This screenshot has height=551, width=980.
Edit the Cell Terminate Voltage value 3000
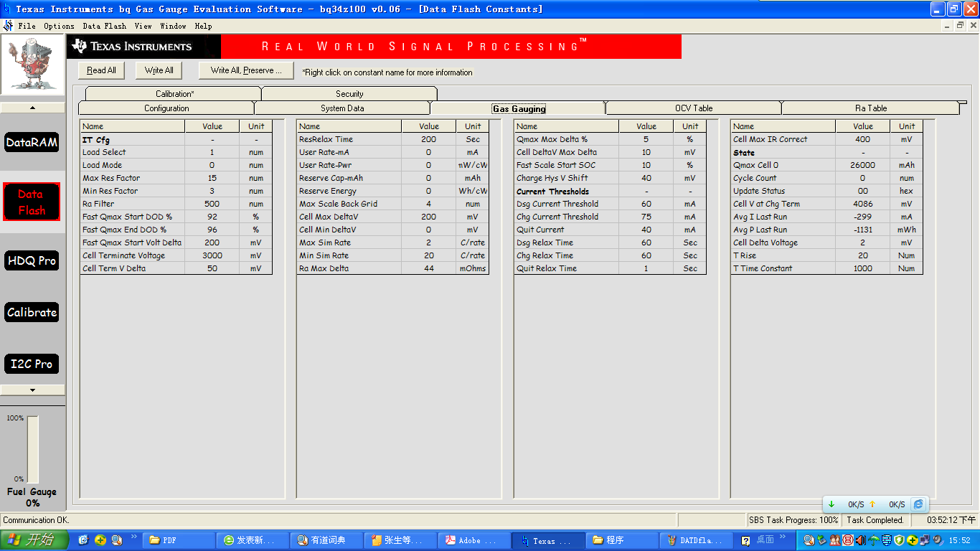pos(212,255)
